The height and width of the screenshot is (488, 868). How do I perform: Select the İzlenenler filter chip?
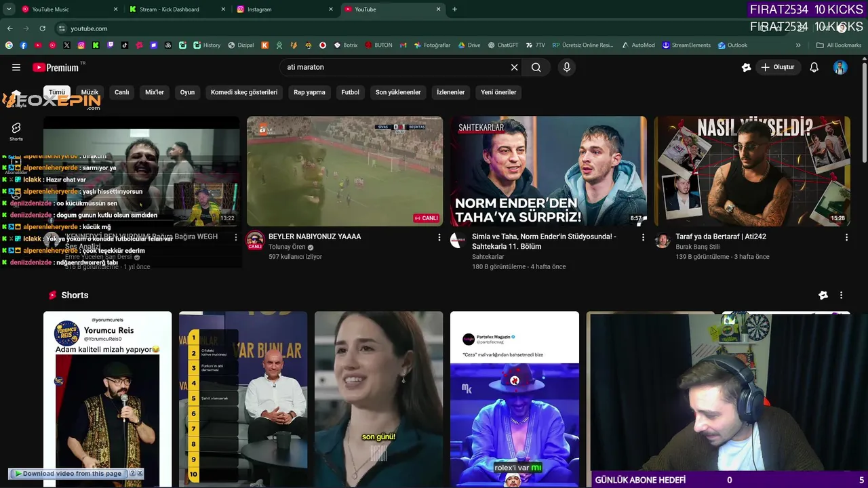[451, 92]
